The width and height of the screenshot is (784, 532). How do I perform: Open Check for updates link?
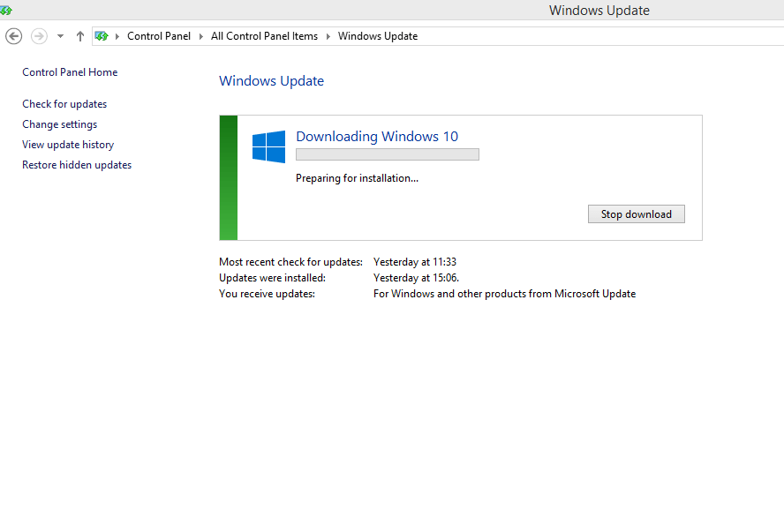tap(64, 104)
